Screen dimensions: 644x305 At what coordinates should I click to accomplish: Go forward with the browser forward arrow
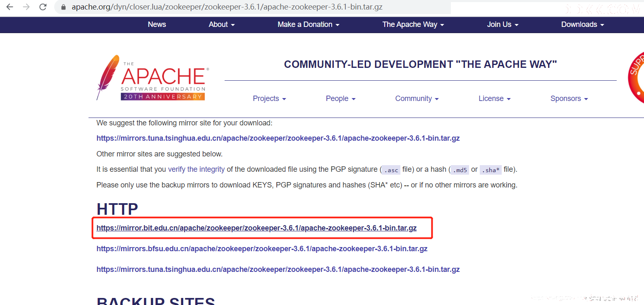point(26,7)
